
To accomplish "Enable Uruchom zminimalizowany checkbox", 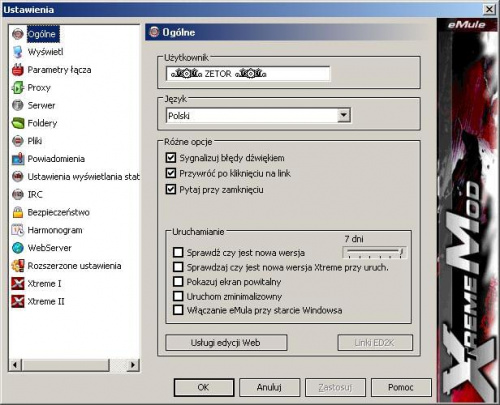I will (178, 296).
